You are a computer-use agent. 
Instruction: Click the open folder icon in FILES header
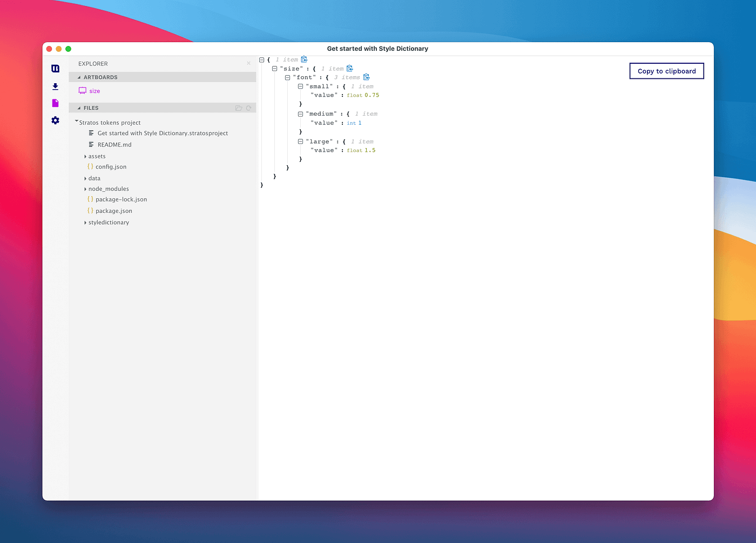click(239, 108)
